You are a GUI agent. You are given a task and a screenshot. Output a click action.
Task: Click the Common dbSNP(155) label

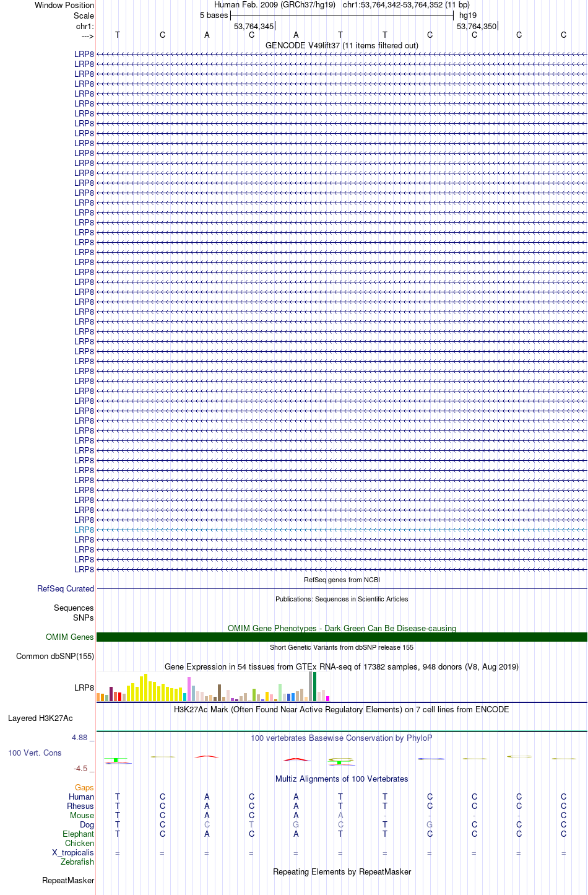point(55,657)
